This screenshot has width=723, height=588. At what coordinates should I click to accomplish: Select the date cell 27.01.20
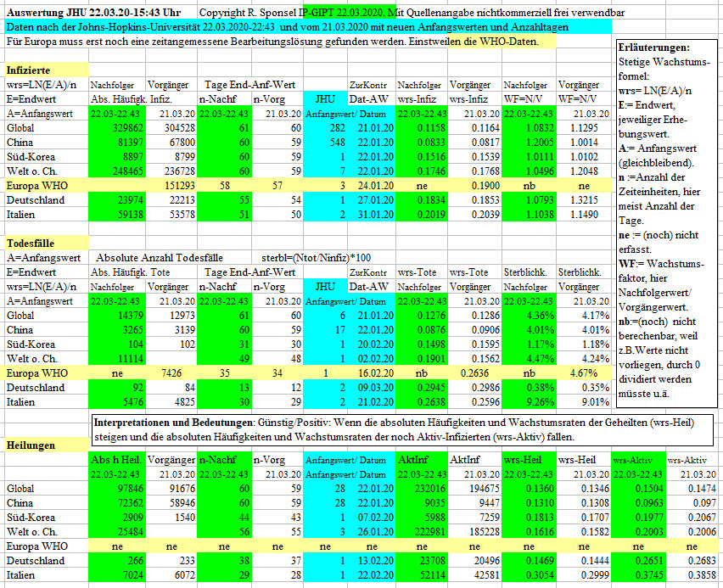coord(372,199)
